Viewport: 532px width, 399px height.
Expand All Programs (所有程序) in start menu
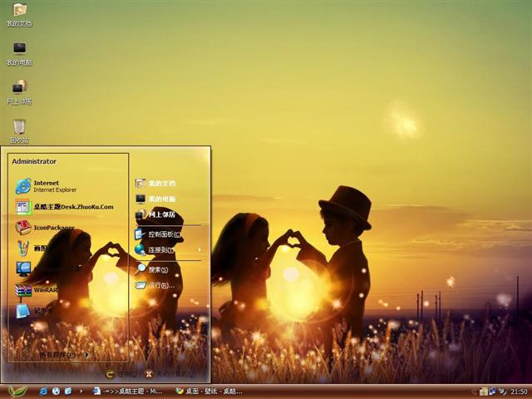(x=63, y=355)
